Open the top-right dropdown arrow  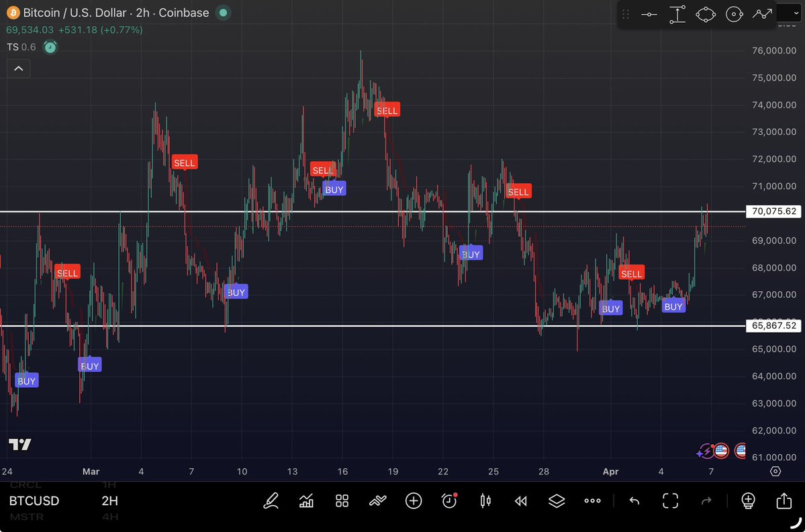pyautogui.click(x=796, y=13)
